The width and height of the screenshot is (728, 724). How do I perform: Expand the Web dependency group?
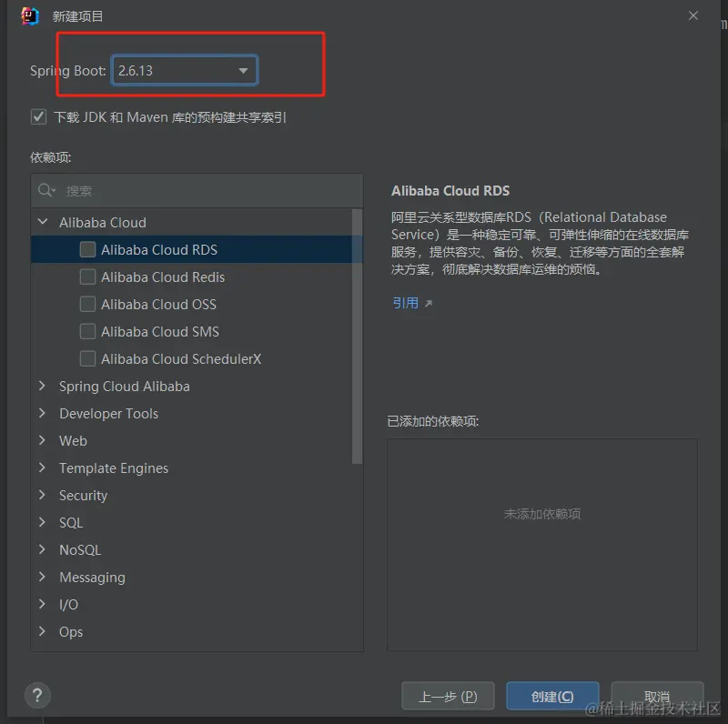click(42, 440)
